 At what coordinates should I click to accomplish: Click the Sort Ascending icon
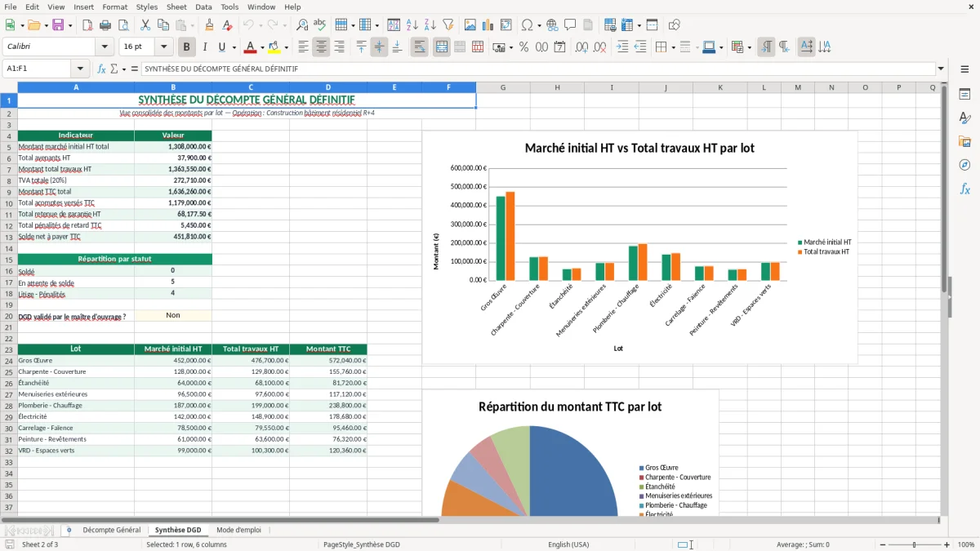tap(412, 25)
